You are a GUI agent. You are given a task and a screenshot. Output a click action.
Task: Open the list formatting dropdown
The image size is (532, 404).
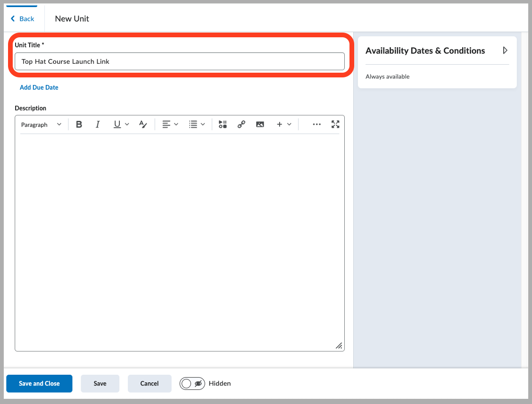pyautogui.click(x=197, y=124)
